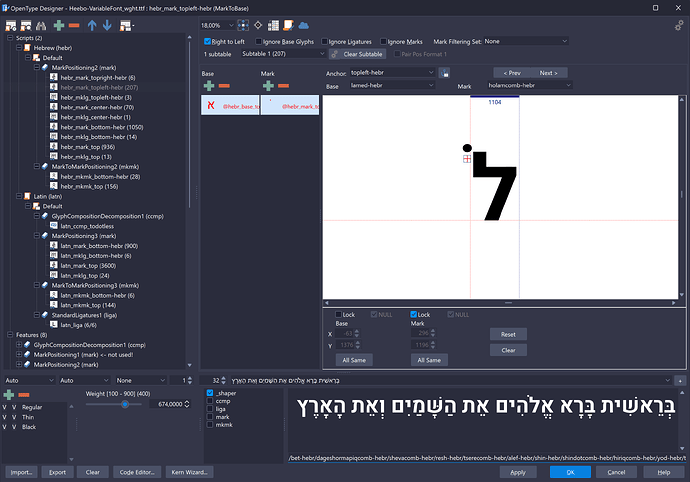Screen dimensions: 690x482
Task: Open settings with the gear icon at top right
Action: pos(678,25)
